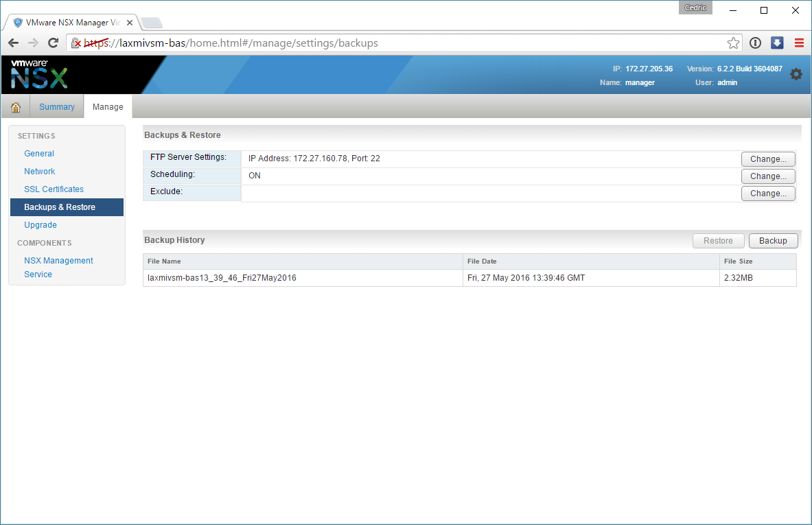Screen dimensions: 812x525
Task: Open the settings gear menu
Action: click(x=796, y=74)
